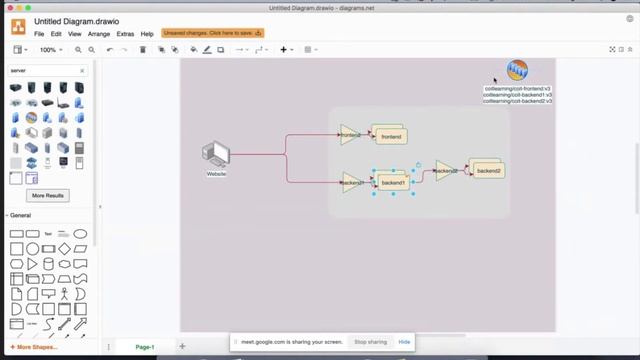The image size is (640, 360).
Task: Click the zoom in magnifier icon
Action: tap(78, 50)
